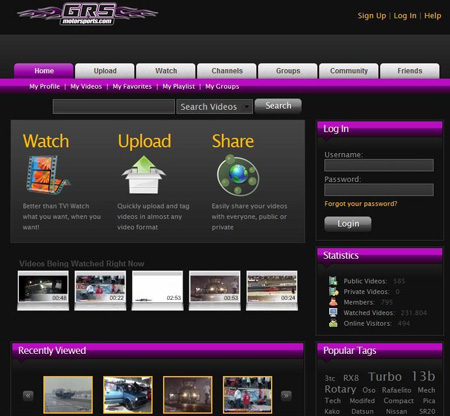The image size is (450, 416).
Task: Focus the Username input field
Action: click(379, 165)
